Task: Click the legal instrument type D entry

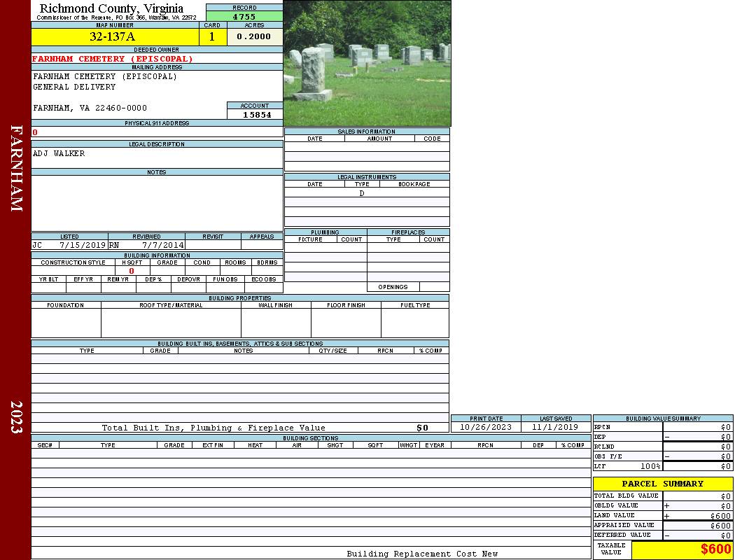Action: pos(362,193)
